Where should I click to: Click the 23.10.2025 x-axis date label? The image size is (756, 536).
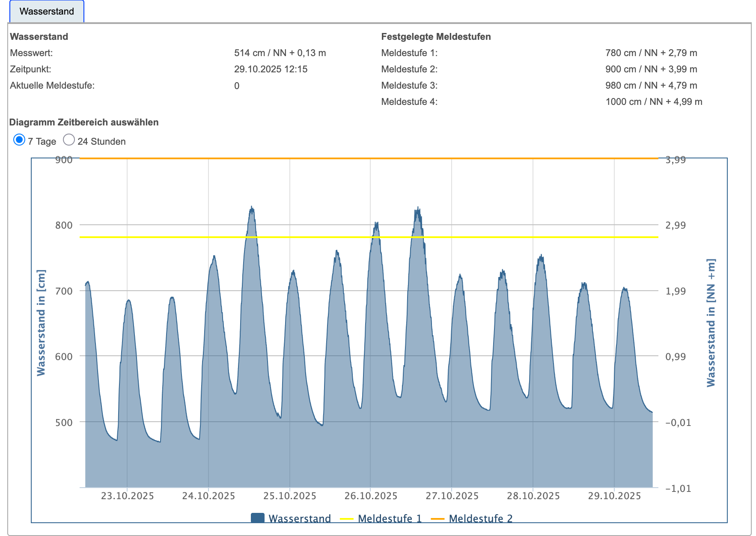click(x=127, y=496)
